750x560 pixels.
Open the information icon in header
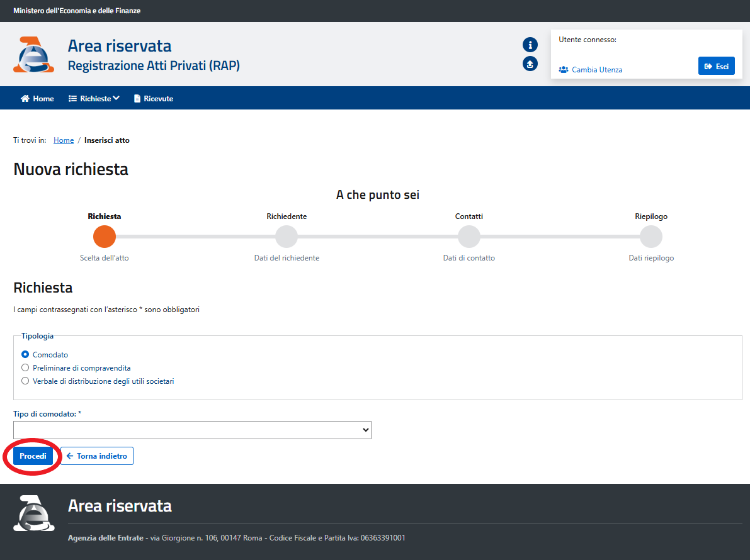coord(530,45)
